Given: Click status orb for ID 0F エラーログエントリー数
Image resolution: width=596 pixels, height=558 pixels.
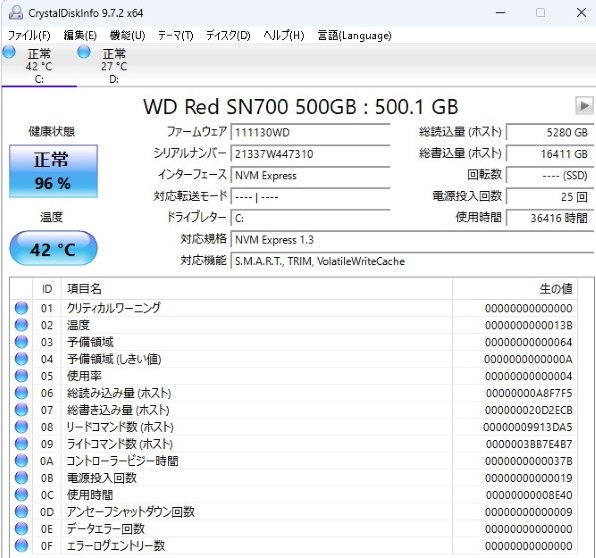Looking at the screenshot, I should (21, 545).
